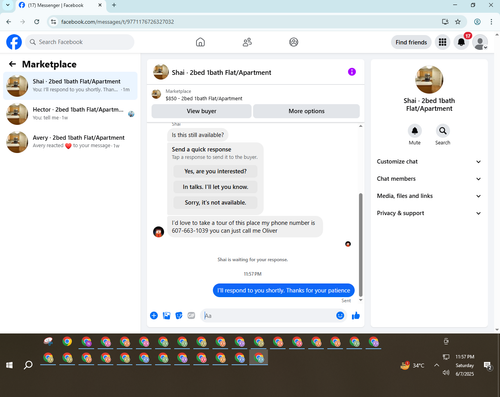Open the Facebook home logo
The image size is (500, 397).
click(14, 42)
